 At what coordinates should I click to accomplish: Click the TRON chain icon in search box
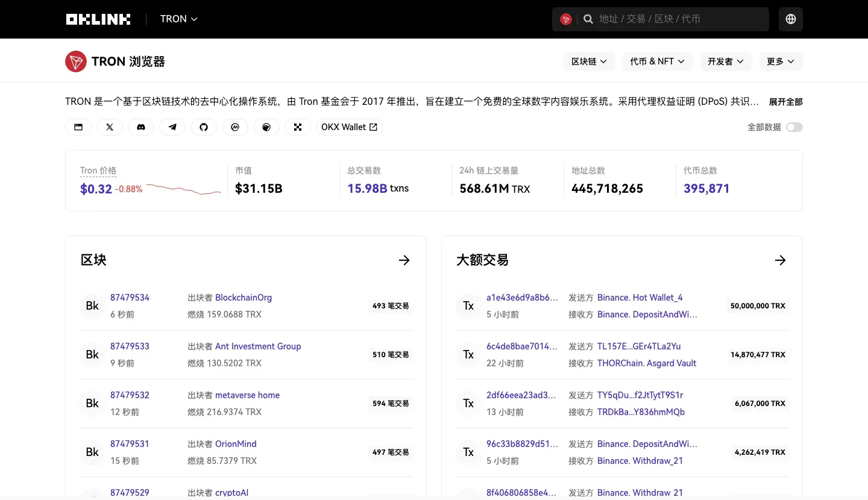(565, 19)
